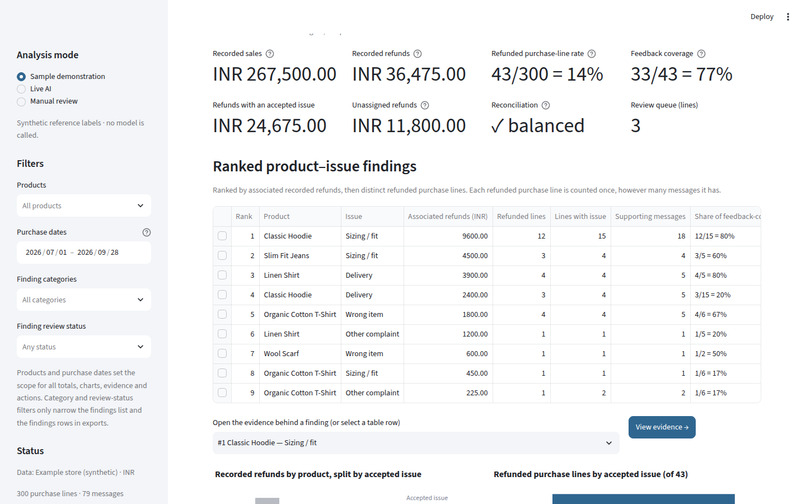Sort by Supporting messages column header
The image size is (806, 504).
[x=650, y=217]
